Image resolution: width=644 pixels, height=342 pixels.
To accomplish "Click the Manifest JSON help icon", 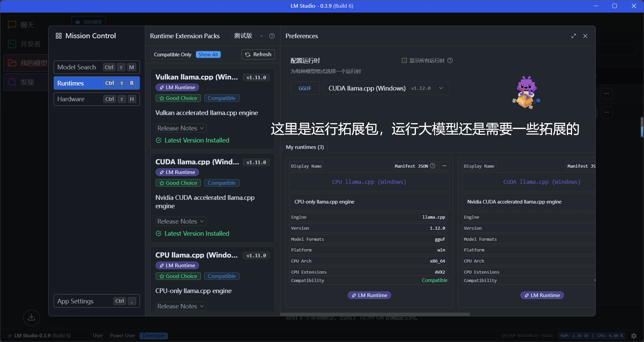I will coord(433,166).
